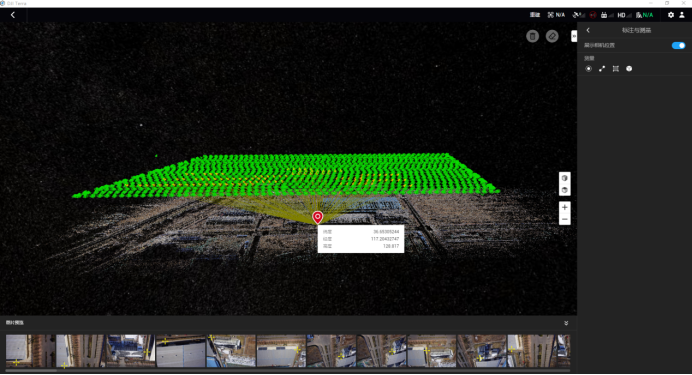Select the volume measurement tool
Image resolution: width=692 pixels, height=375 pixels.
coord(629,69)
